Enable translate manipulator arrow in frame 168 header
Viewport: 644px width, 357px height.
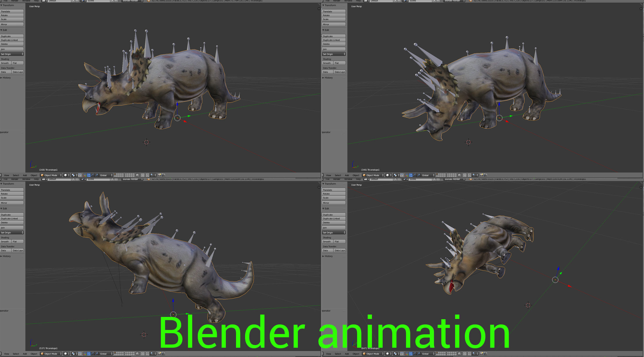pos(89,175)
